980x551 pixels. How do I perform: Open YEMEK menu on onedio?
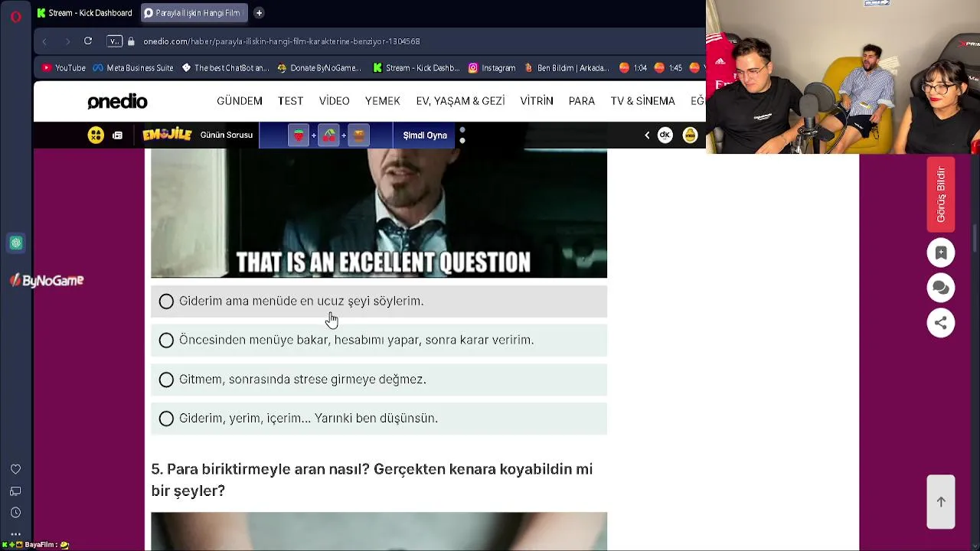click(383, 101)
